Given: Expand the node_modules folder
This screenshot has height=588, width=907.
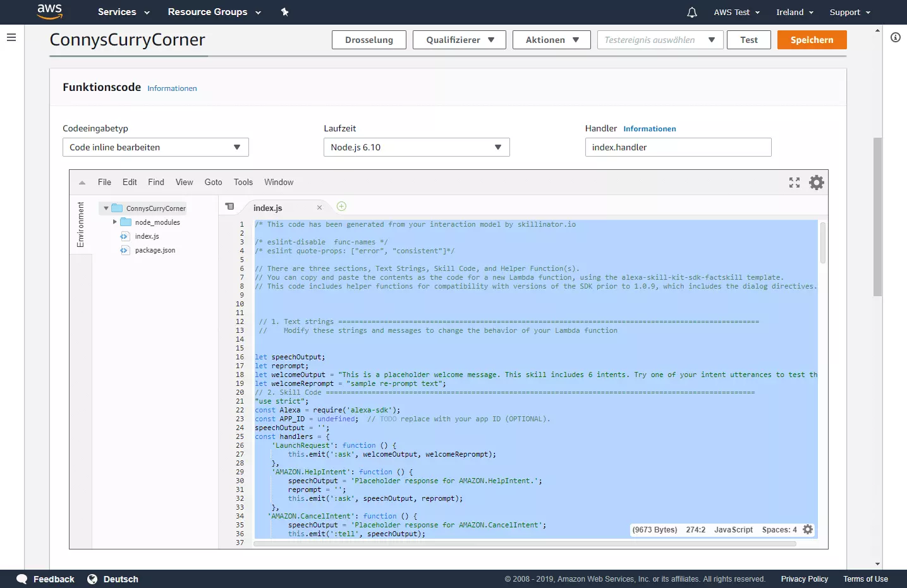Looking at the screenshot, I should [114, 222].
